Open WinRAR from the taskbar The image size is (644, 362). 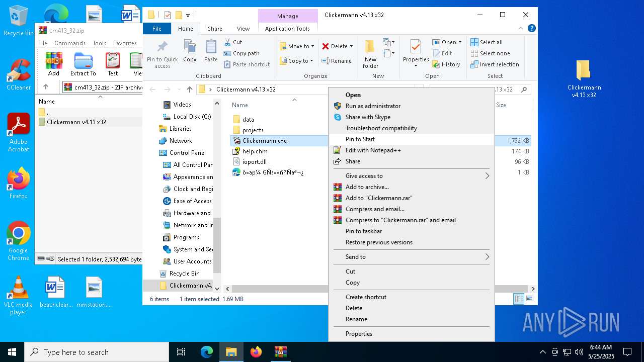click(280, 352)
